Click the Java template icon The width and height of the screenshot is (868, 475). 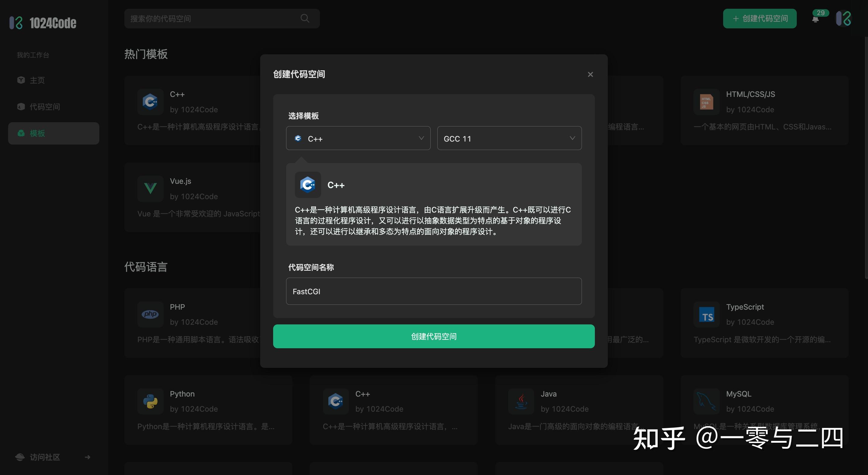521,401
